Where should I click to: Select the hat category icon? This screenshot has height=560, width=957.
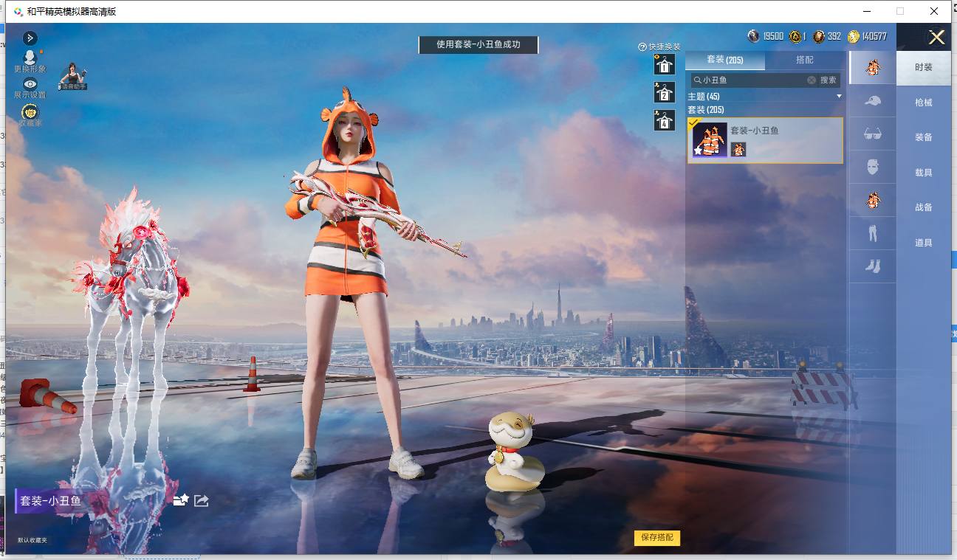[873, 100]
